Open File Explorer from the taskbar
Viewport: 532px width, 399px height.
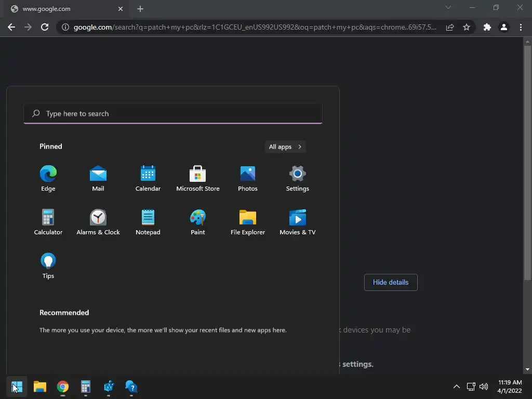click(x=40, y=387)
